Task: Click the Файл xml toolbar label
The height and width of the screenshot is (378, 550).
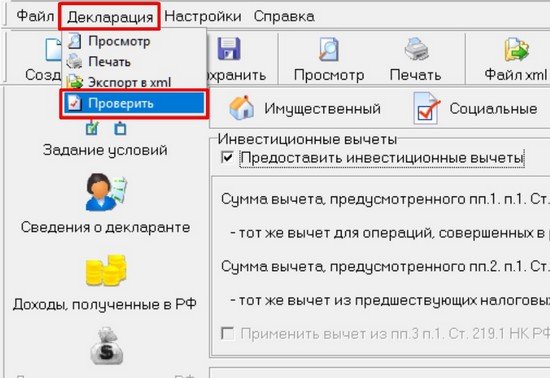Action: click(516, 74)
